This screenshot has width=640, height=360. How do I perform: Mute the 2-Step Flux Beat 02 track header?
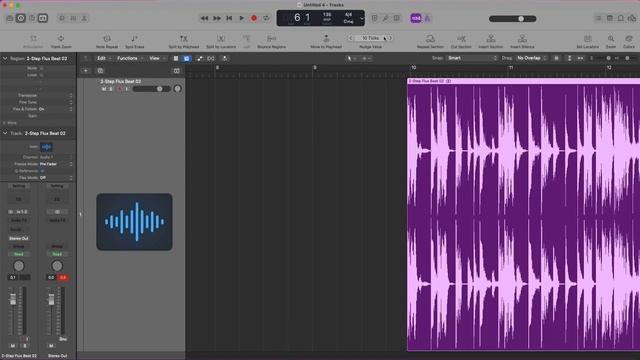click(104, 89)
